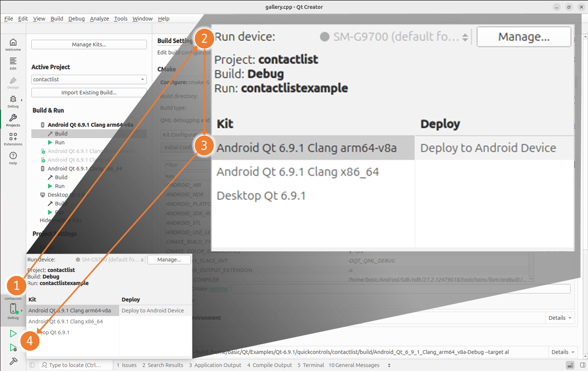Open the contactlist kit selector phone icon
The height and width of the screenshot is (371, 588).
pos(13,308)
